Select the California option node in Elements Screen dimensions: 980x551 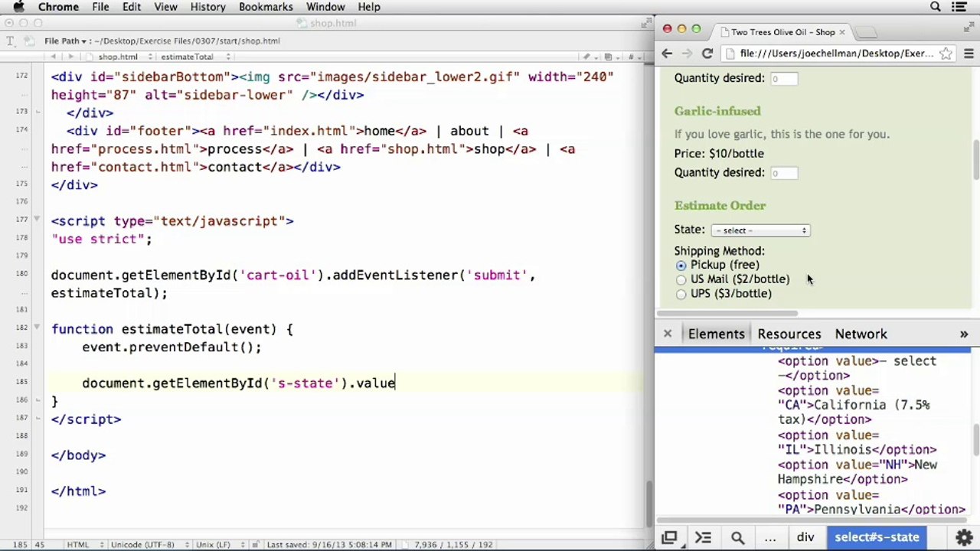[854, 405]
